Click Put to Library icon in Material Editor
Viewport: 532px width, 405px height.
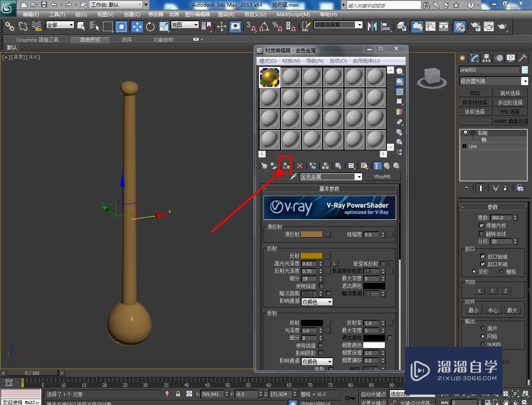(x=338, y=166)
